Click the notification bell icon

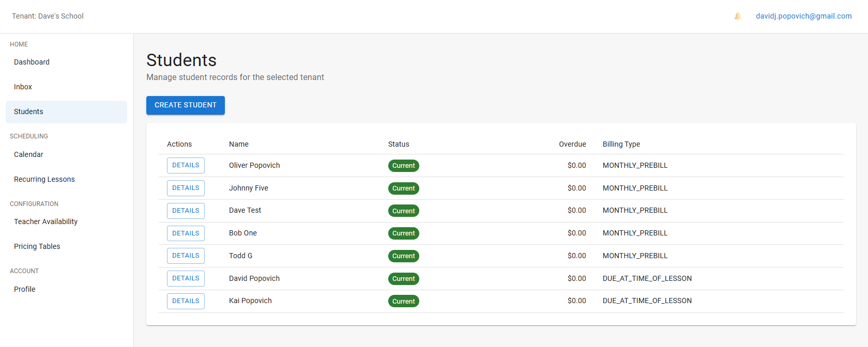(x=738, y=16)
